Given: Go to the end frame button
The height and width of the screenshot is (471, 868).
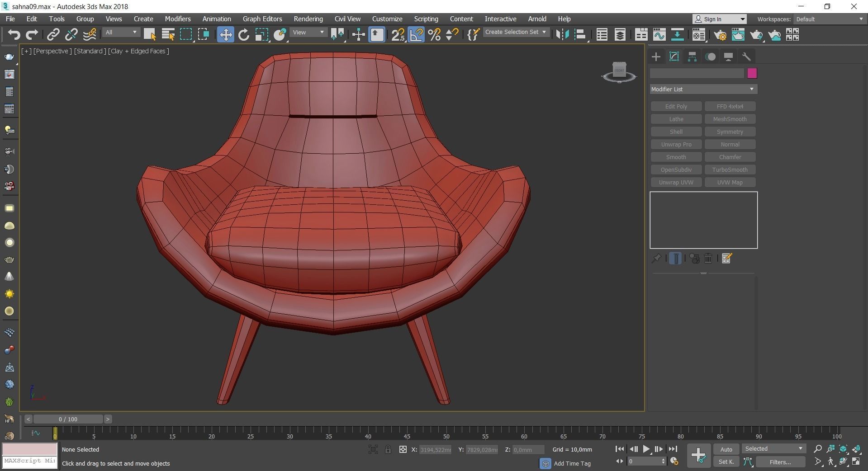Looking at the screenshot, I should tap(673, 449).
